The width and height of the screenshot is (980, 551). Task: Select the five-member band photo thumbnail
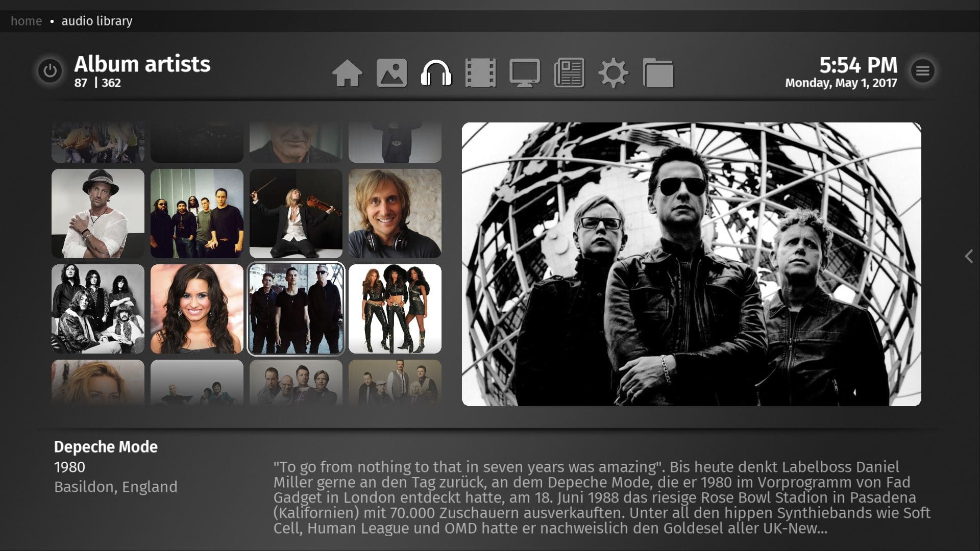[197, 213]
